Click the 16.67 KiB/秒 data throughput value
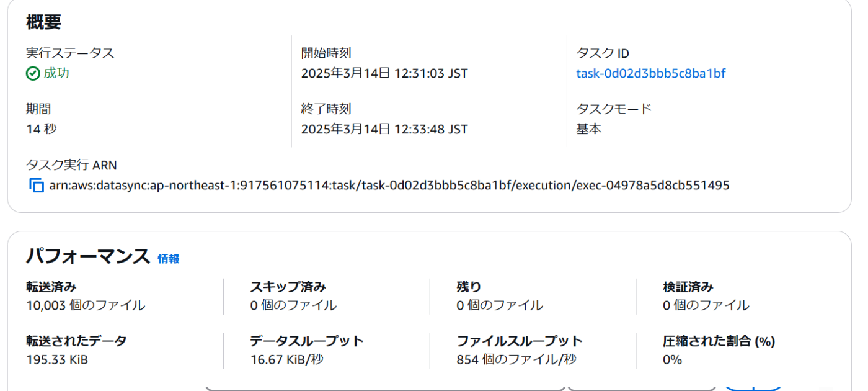The image size is (868, 391). point(287,359)
